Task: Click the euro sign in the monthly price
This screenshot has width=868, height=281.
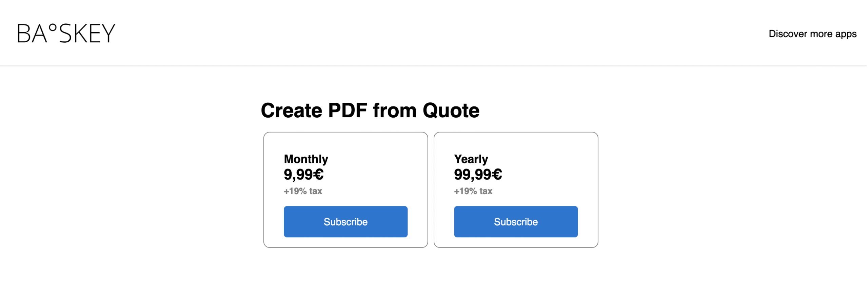Action: click(318, 175)
